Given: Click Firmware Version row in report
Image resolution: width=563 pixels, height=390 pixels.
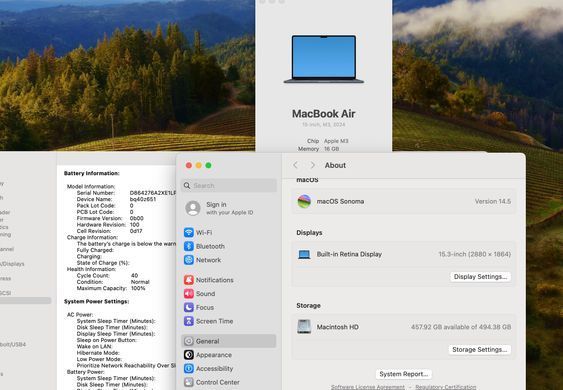Looking at the screenshot, I should (x=110, y=218).
